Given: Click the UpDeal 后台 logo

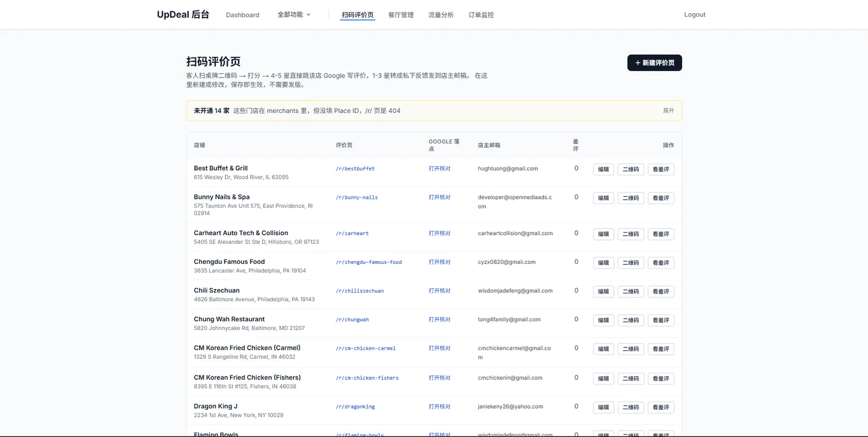Looking at the screenshot, I should coord(183,15).
